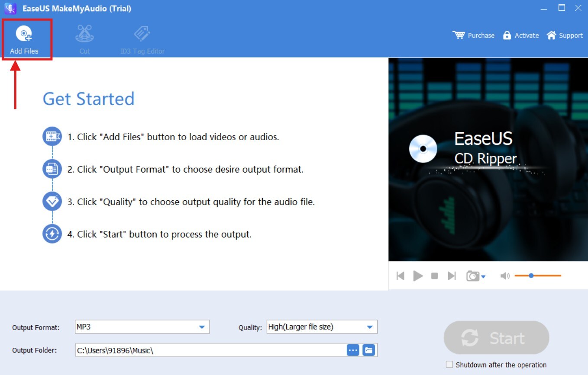Image resolution: width=588 pixels, height=375 pixels.
Task: Click the Purchase cart link
Action: [473, 35]
